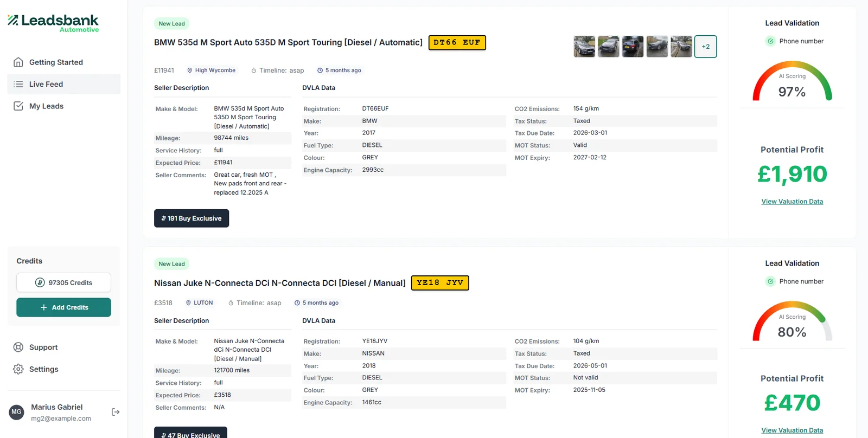868x438 pixels.
Task: Click the Nissan lead timeline stopwatch icon
Action: point(231,303)
